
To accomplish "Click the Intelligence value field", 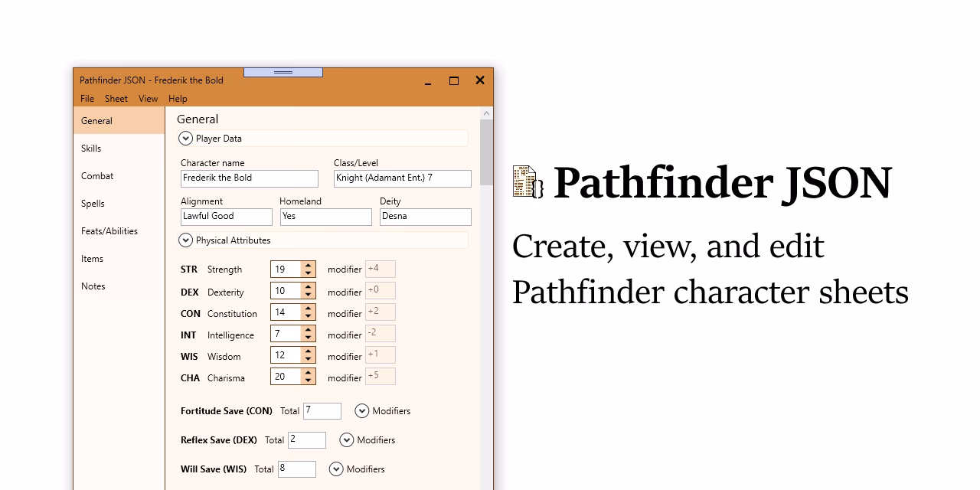I will [x=286, y=334].
